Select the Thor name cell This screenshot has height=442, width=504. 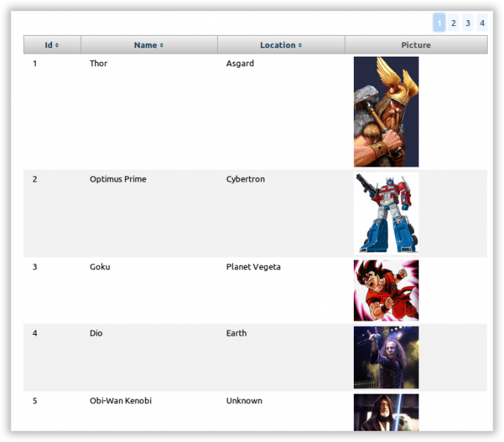99,64
